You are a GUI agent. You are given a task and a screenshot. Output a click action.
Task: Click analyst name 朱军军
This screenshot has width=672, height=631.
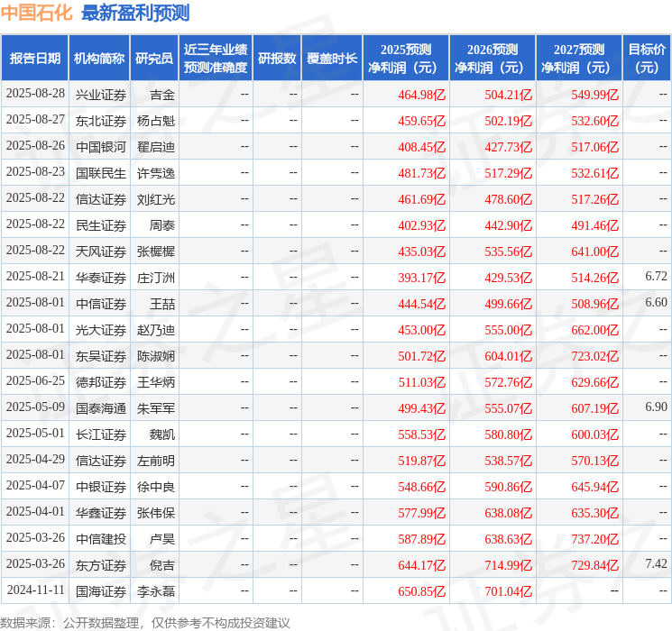(156, 408)
